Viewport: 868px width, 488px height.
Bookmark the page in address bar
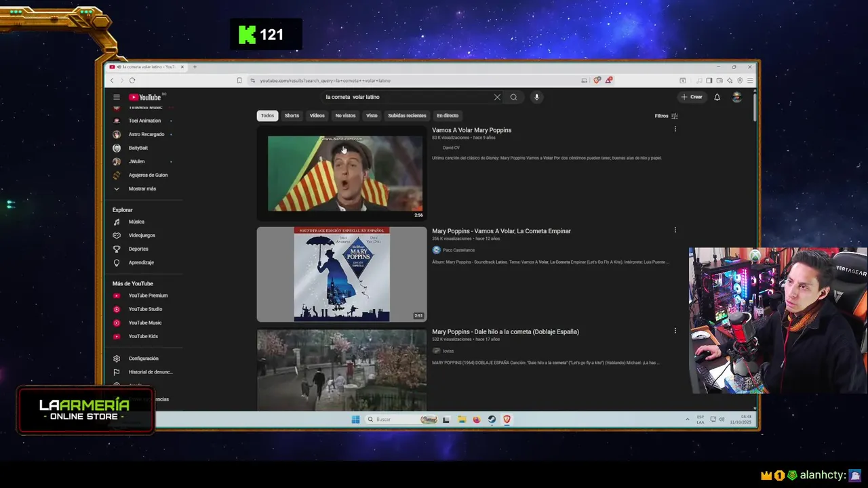coord(239,81)
